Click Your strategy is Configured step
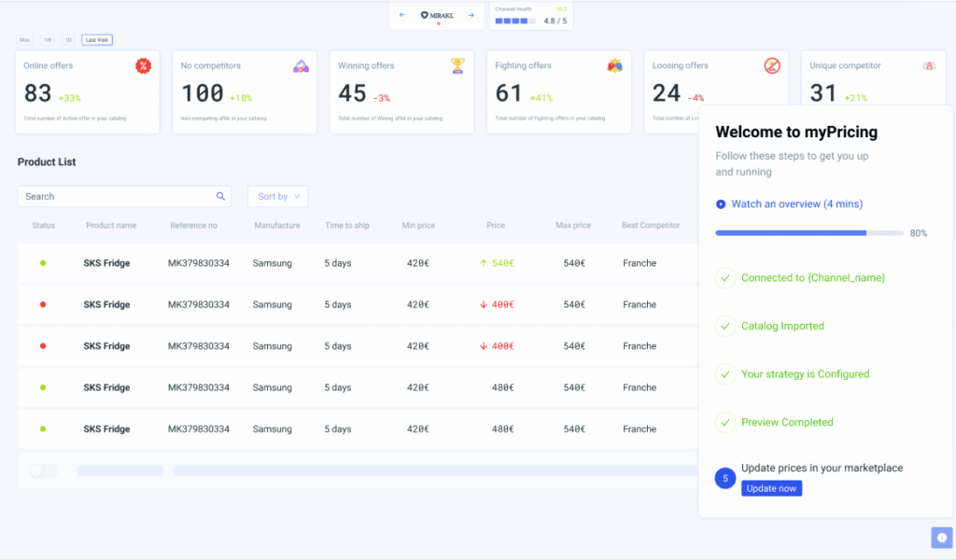This screenshot has height=560, width=956. [806, 374]
